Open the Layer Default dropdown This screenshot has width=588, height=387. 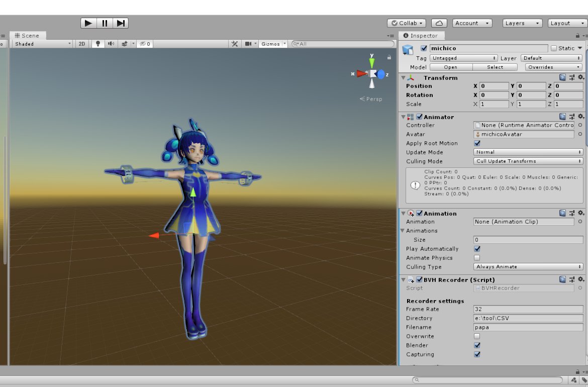click(x=551, y=58)
